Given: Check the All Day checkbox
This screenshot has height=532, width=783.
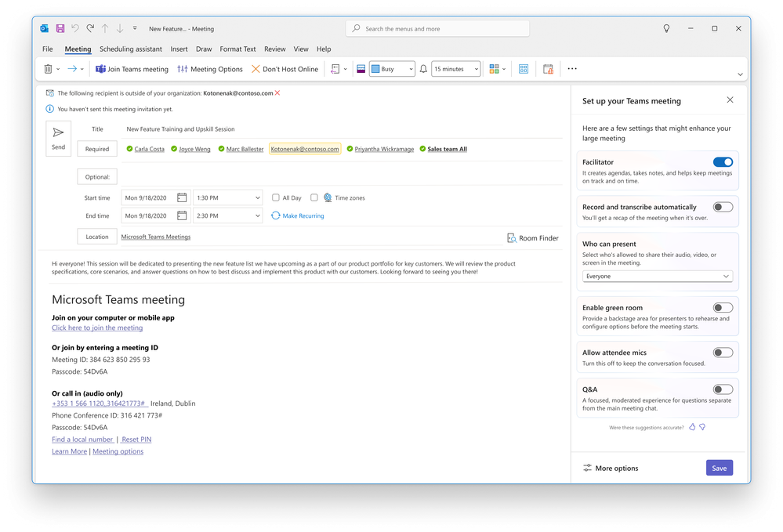Looking at the screenshot, I should coord(276,197).
